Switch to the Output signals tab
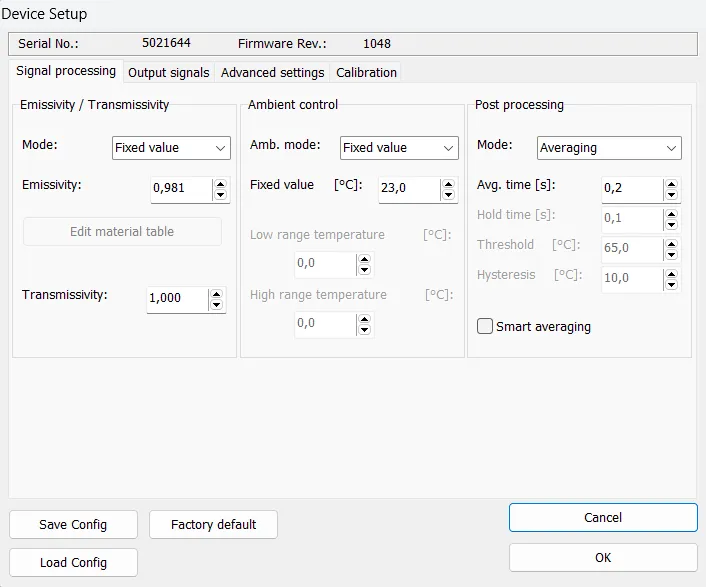Screen dimensions: 706x587 [169, 72]
